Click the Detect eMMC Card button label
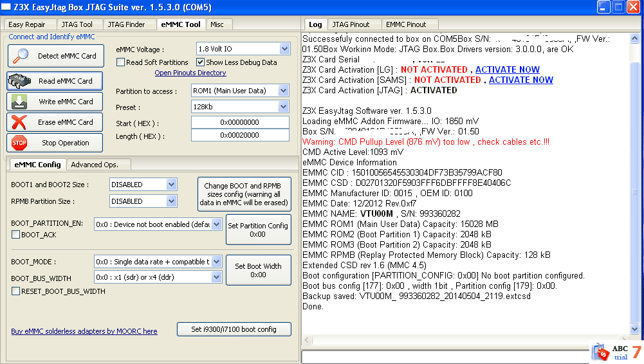This screenshot has width=644, height=364. coord(67,56)
